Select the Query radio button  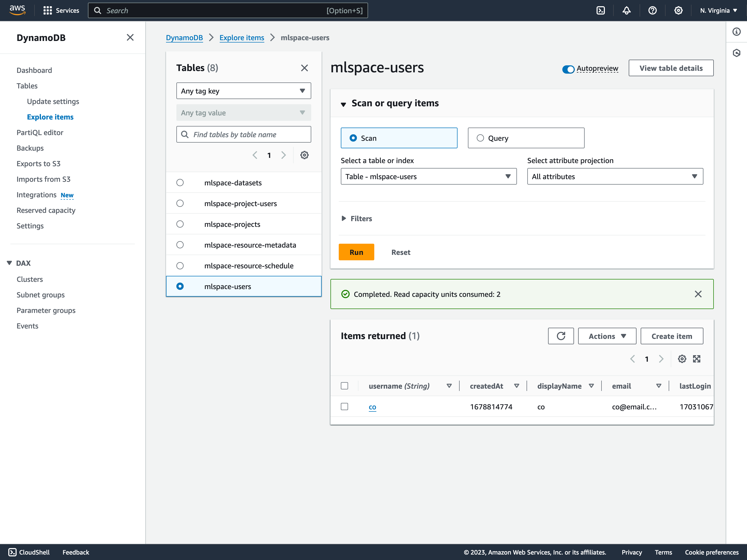click(480, 138)
